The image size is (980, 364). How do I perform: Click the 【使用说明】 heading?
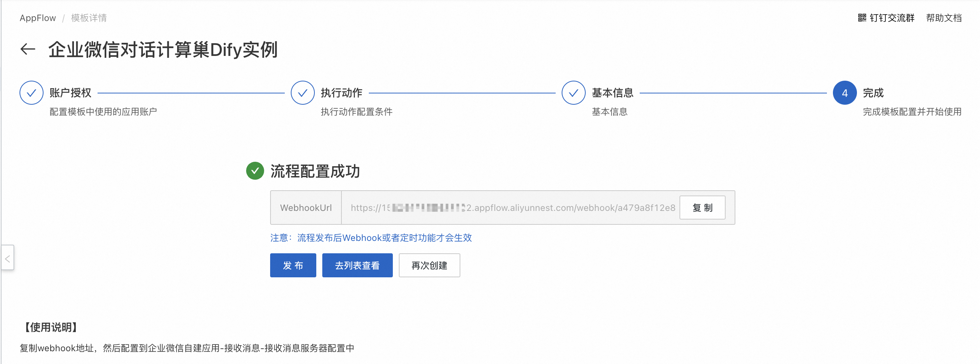coord(51,327)
